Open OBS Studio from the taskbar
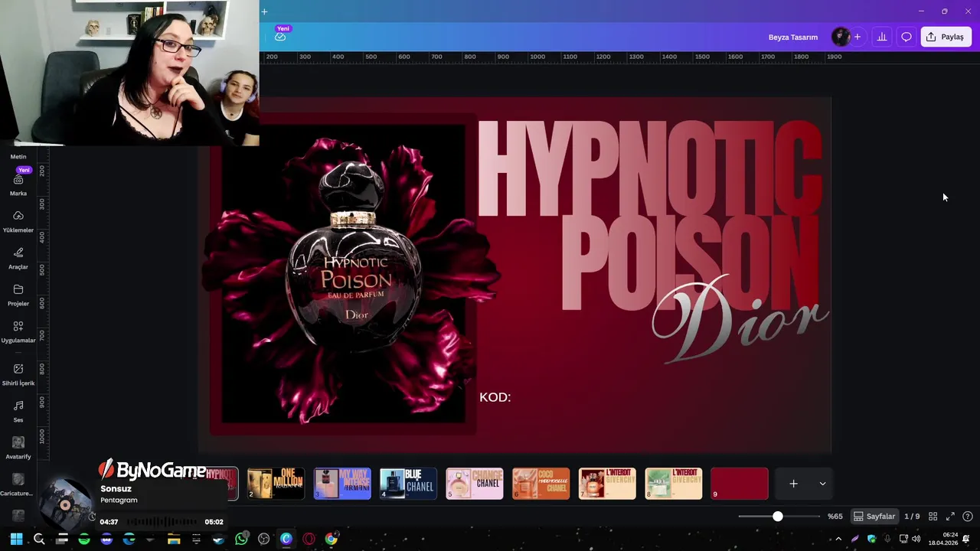The height and width of the screenshot is (551, 980). 263,540
